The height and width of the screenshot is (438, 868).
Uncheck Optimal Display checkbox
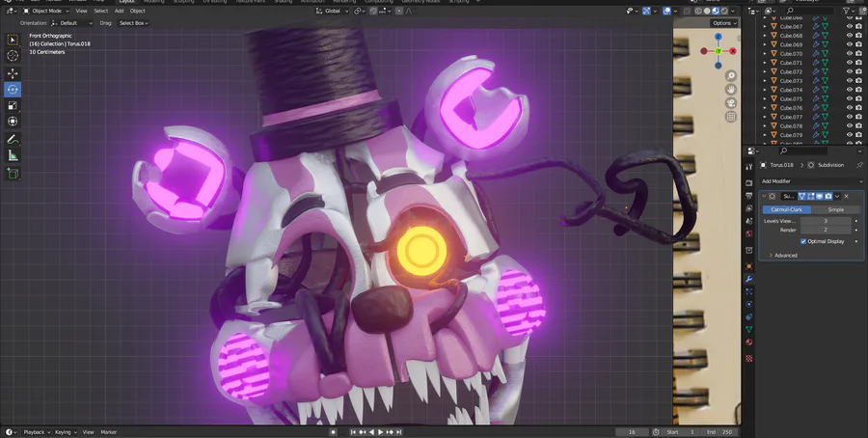[x=803, y=241]
